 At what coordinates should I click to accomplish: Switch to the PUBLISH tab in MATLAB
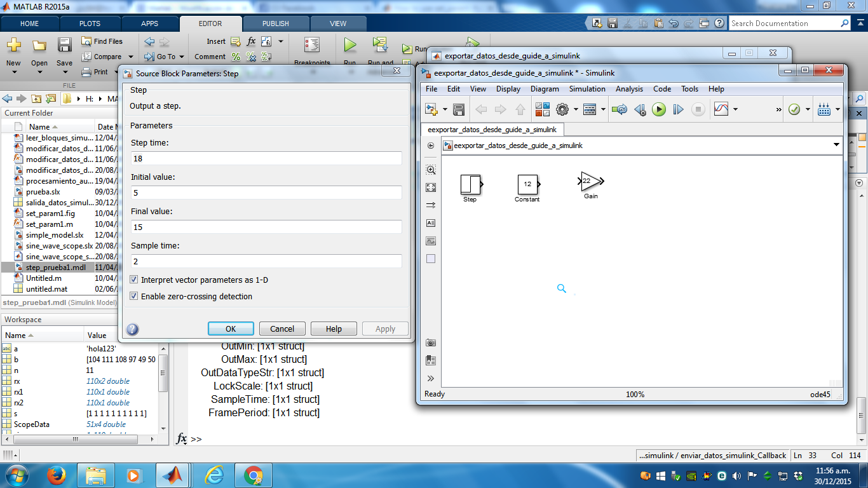(276, 24)
